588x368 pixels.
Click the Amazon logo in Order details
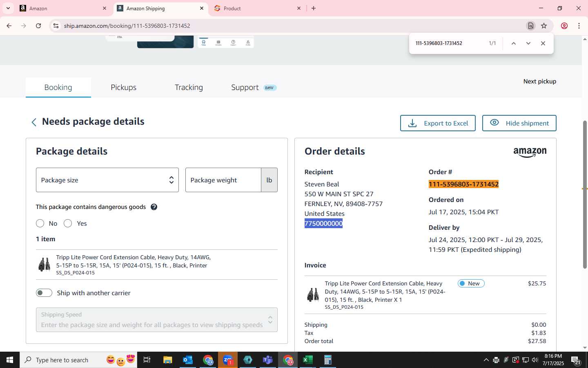(530, 152)
